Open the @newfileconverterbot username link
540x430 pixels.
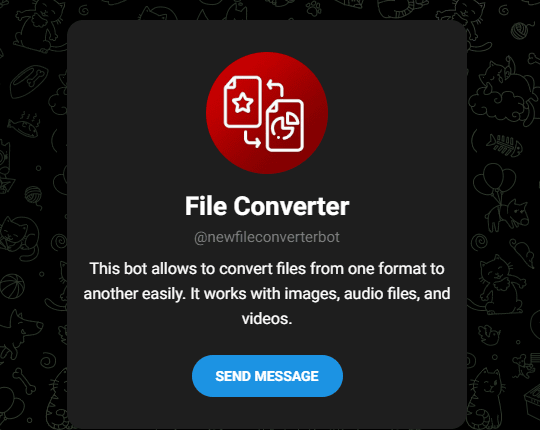267,237
